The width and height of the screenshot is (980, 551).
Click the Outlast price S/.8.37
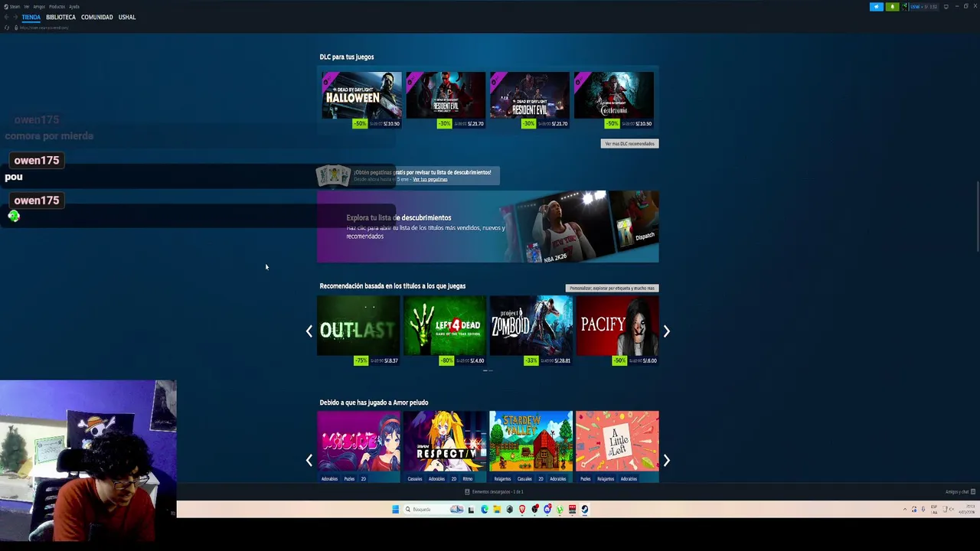[x=390, y=360]
